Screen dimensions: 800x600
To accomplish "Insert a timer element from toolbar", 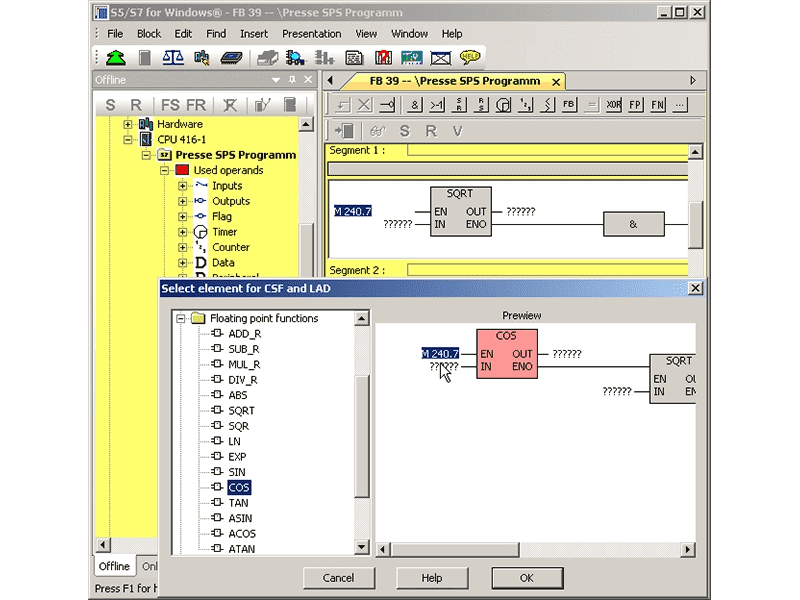I will 503,105.
